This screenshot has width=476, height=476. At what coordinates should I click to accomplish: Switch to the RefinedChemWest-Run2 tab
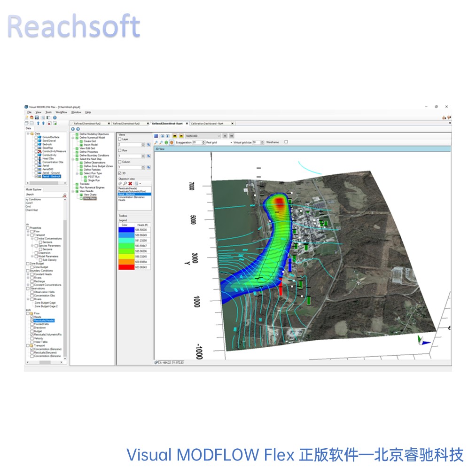(x=87, y=124)
